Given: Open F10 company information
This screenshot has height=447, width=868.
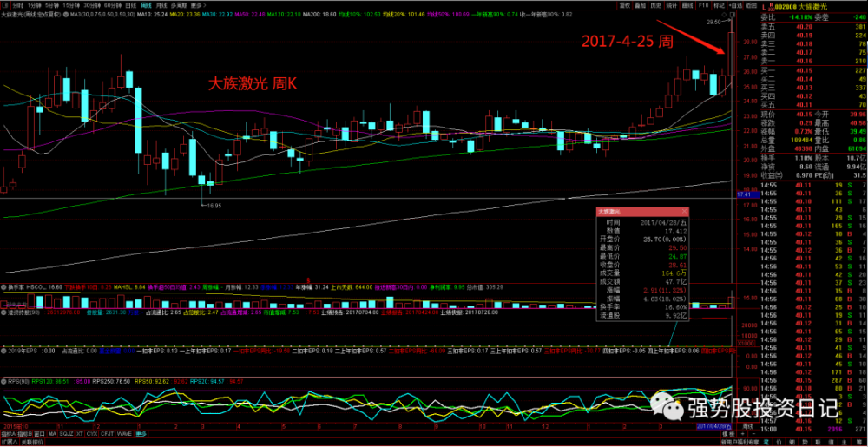Looking at the screenshot, I should [x=704, y=5].
